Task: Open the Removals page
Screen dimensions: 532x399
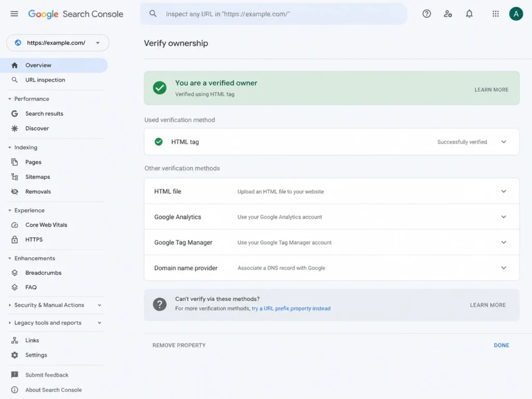Action: click(x=38, y=192)
